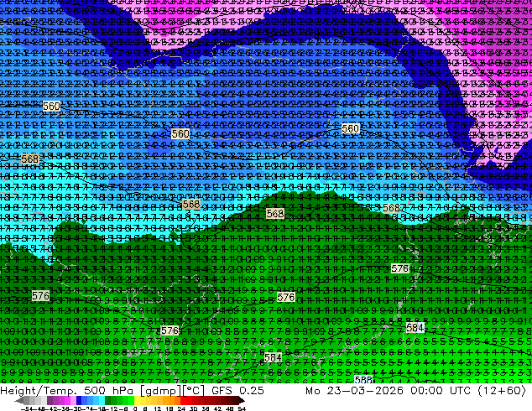Click the '[gdmp]' unit label
This screenshot has height=411, width=532.
click(x=161, y=391)
